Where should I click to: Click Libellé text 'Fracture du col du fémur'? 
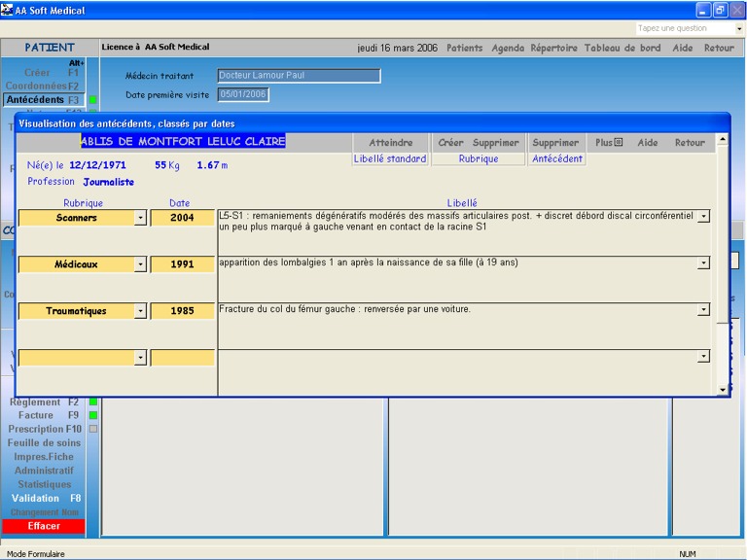[x=344, y=309]
